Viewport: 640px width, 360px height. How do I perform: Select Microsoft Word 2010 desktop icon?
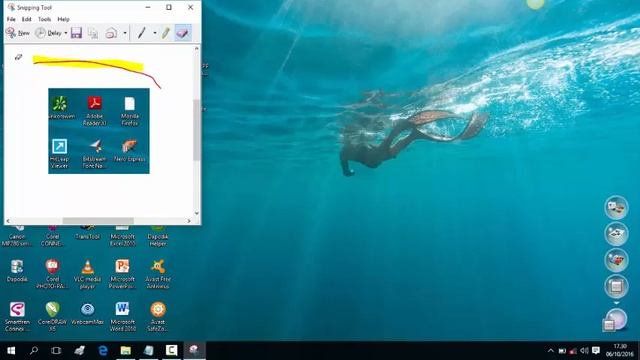122,317
